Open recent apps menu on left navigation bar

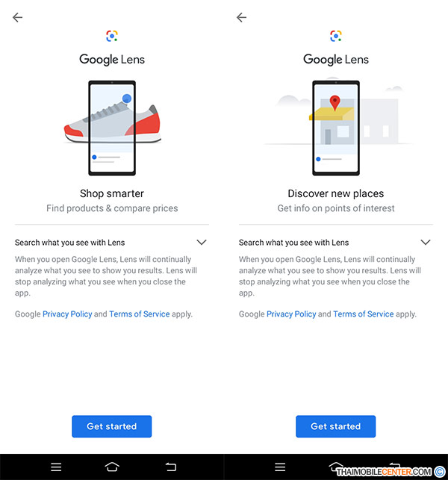pos(56,467)
